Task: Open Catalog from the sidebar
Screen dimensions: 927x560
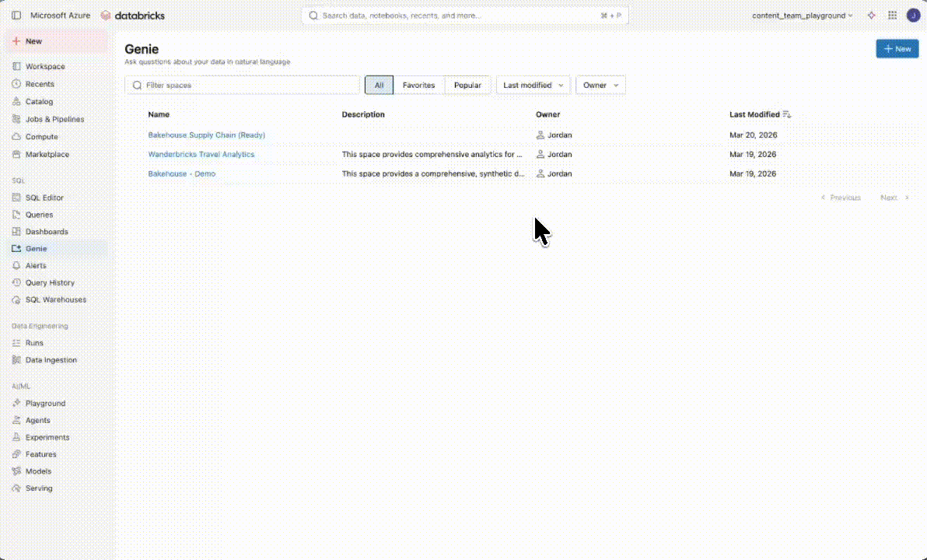Action: click(x=39, y=102)
